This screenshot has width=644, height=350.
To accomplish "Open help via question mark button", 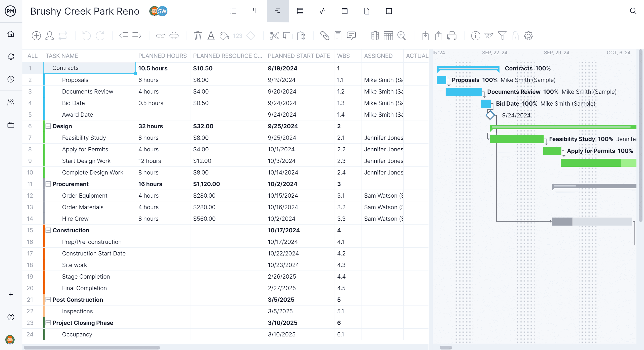I will coord(11,317).
